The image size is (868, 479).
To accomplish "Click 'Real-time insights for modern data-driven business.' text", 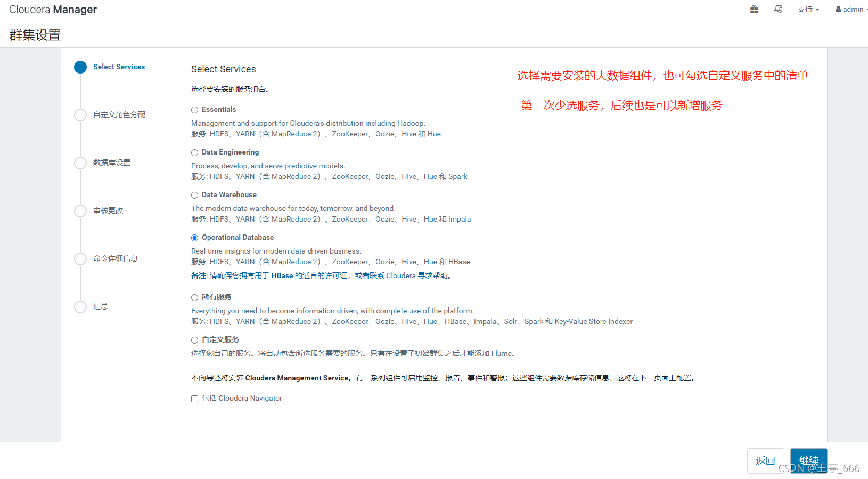I will 276,251.
